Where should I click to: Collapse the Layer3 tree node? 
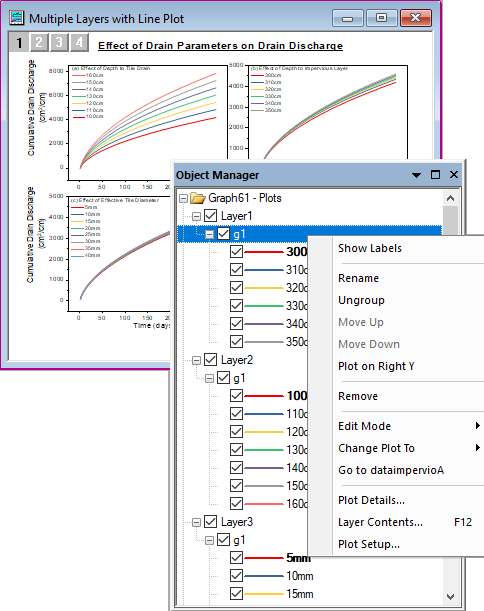197,523
